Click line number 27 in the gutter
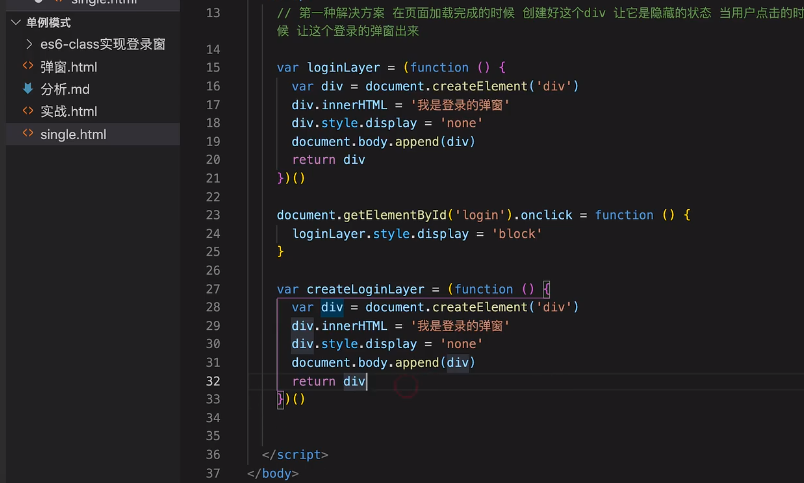 coord(213,289)
